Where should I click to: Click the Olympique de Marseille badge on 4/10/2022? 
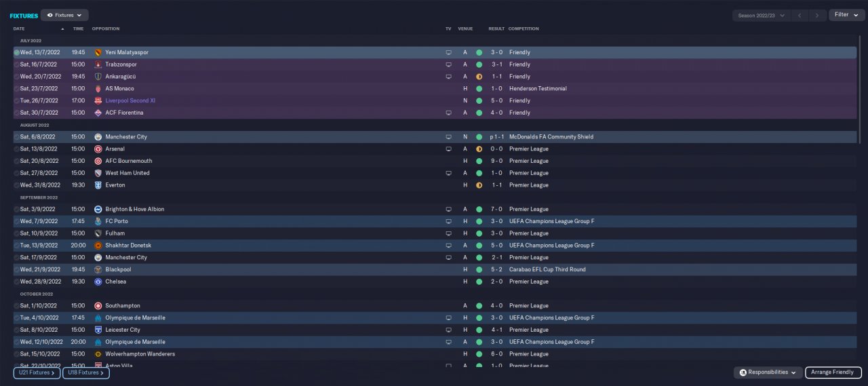click(98, 317)
